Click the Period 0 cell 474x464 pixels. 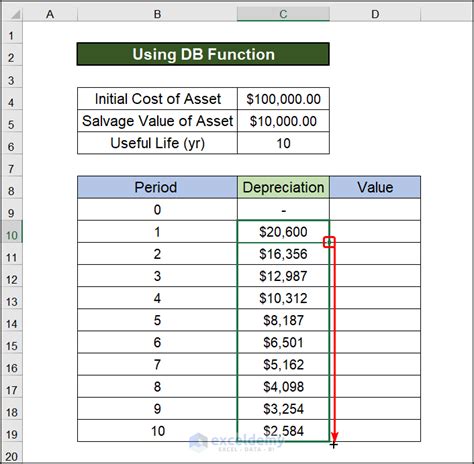click(x=157, y=210)
